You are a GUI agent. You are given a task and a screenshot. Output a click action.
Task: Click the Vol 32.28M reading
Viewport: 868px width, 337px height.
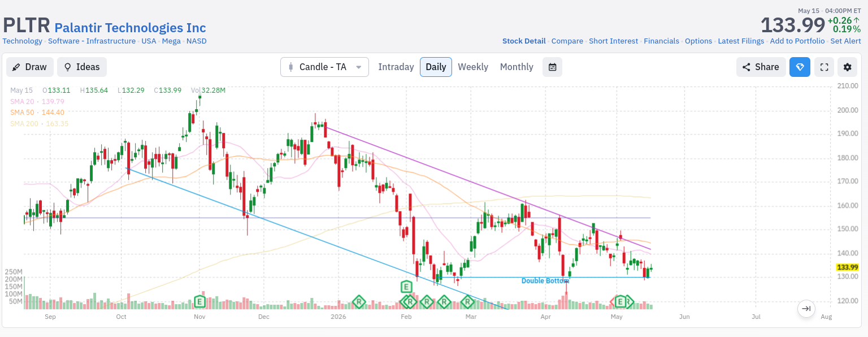coord(208,90)
